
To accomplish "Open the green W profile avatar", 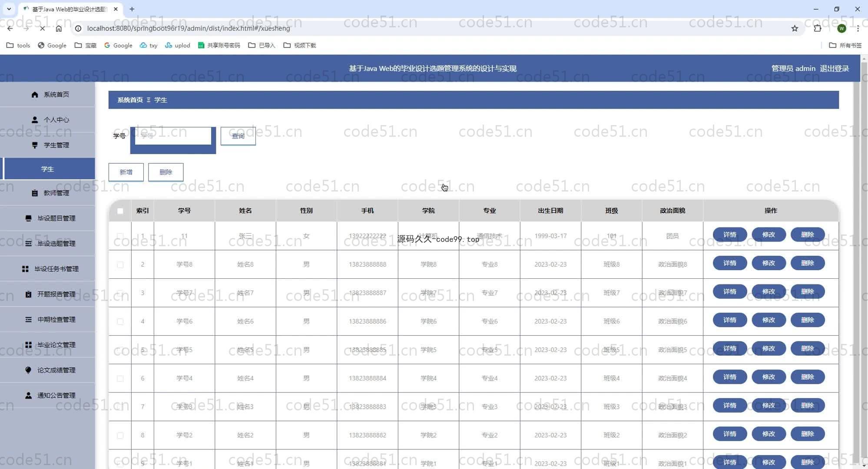I will point(841,28).
